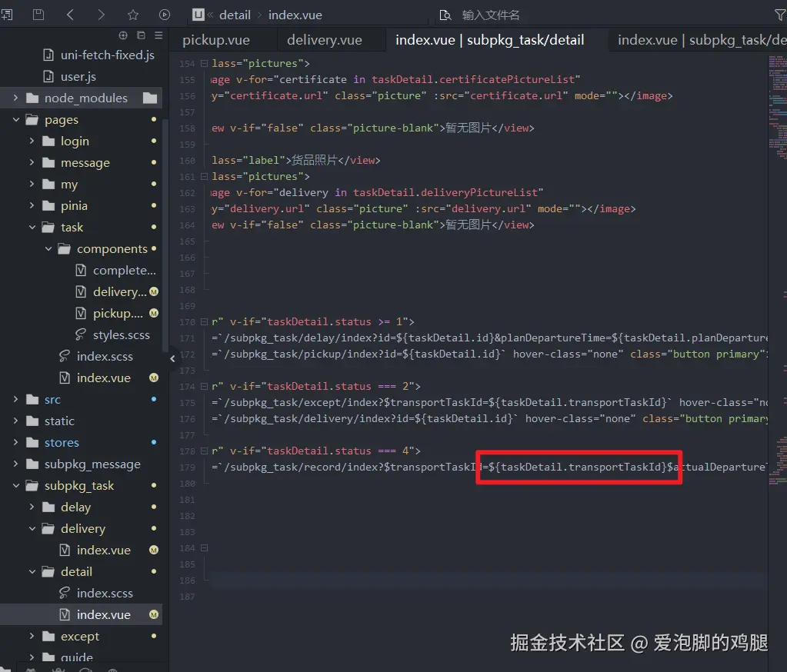Screen dimensions: 787x672
Task: Open the project panel menu icon
Action: click(158, 35)
